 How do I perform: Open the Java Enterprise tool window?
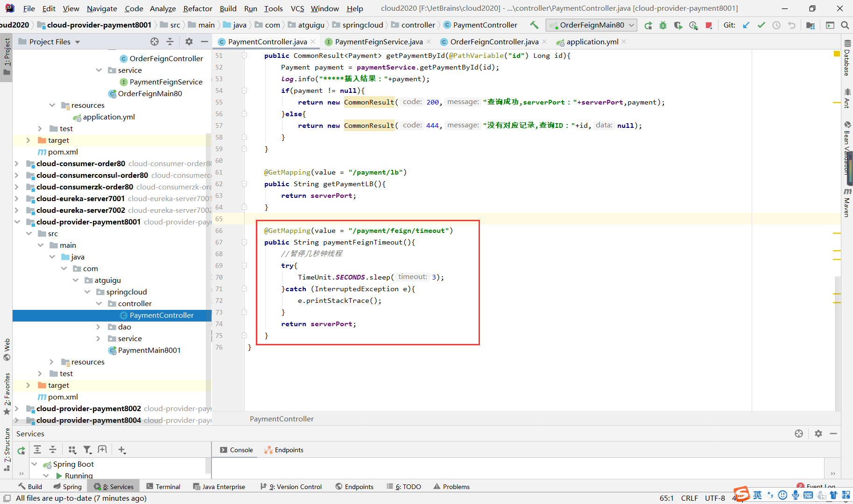(219, 487)
